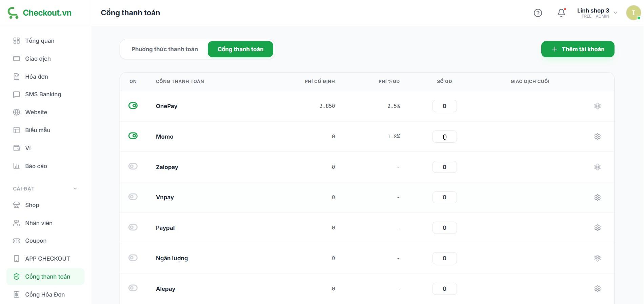The image size is (644, 304).
Task: Go to Giao dịch in sidebar
Action: 38,59
